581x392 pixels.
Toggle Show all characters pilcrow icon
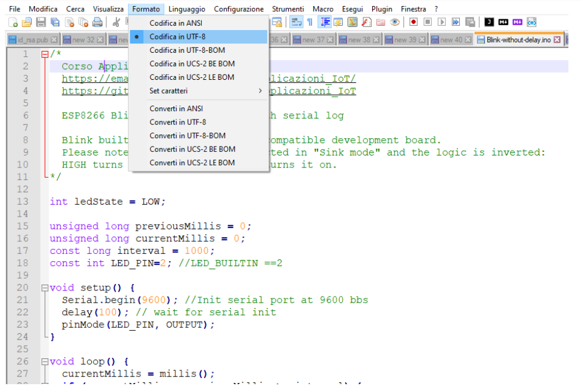pos(310,22)
